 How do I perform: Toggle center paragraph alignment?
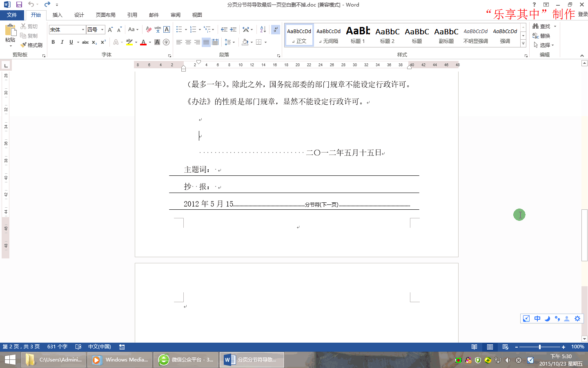(188, 42)
